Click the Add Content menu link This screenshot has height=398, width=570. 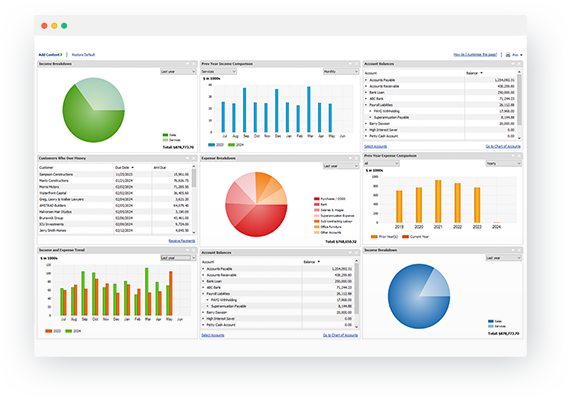click(51, 55)
